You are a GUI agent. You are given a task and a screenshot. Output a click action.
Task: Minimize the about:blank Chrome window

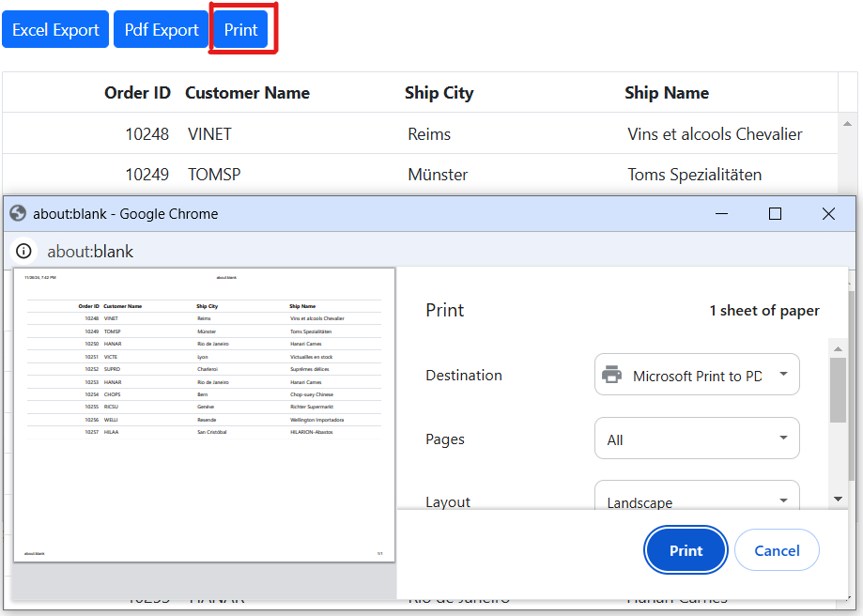click(x=721, y=214)
